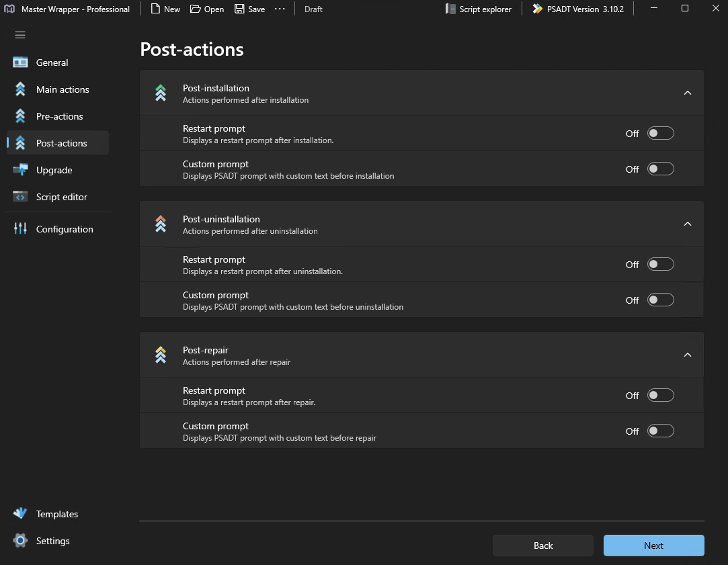Enable Restart prompt after installation
The height and width of the screenshot is (565, 728).
click(660, 133)
